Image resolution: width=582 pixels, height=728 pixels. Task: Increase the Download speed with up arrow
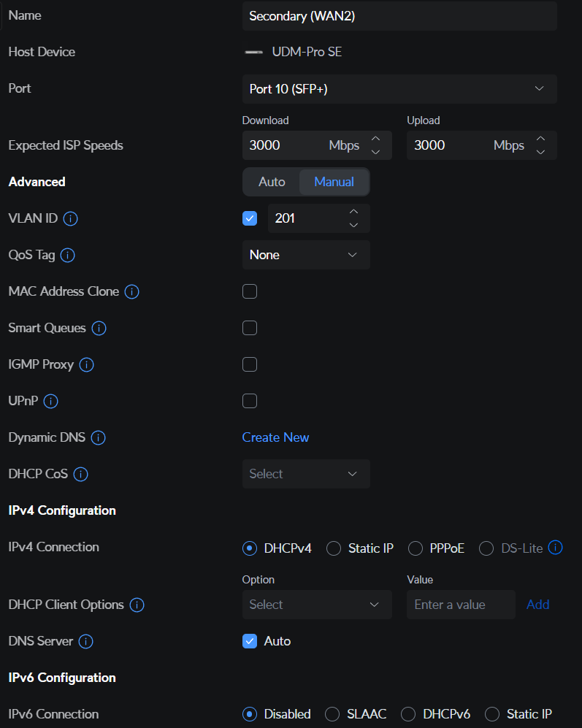(x=375, y=139)
